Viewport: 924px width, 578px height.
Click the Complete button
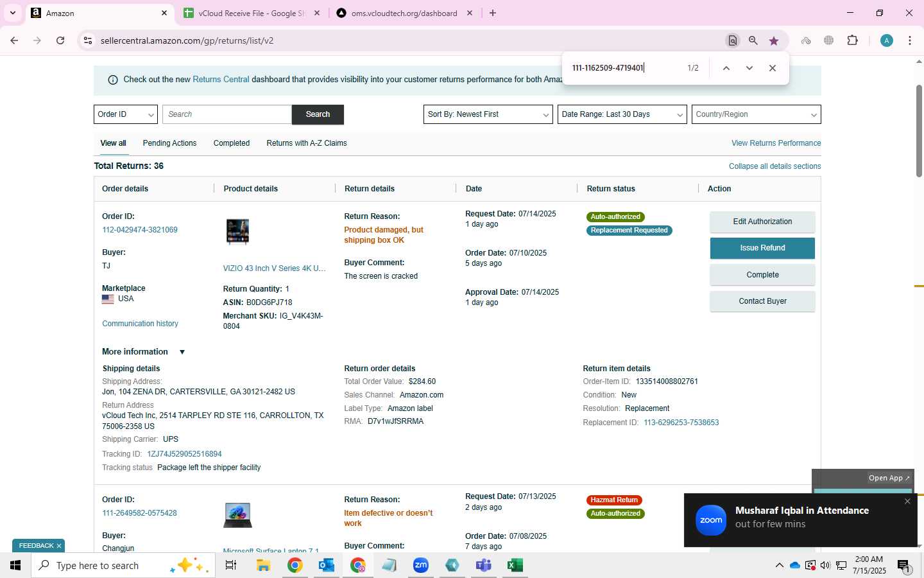tap(762, 275)
